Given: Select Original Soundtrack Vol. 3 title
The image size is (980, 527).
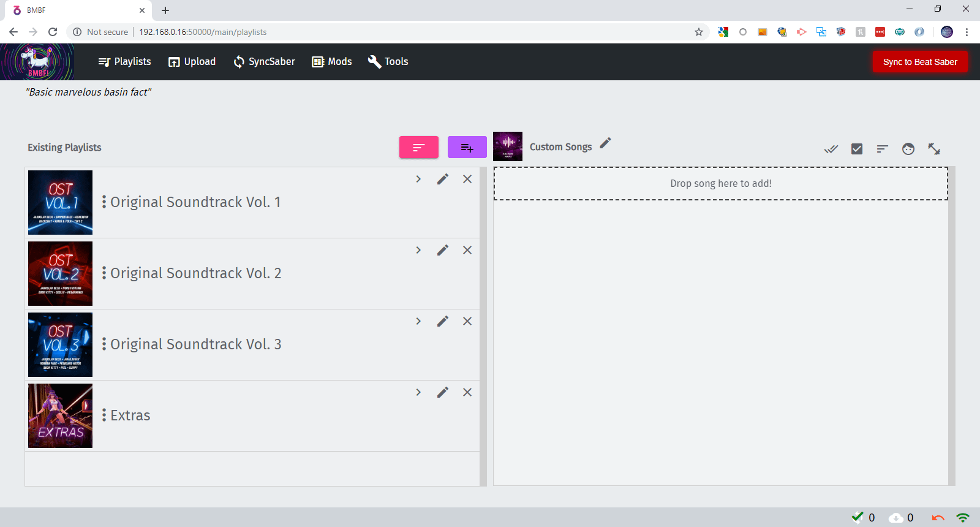Looking at the screenshot, I should [196, 344].
